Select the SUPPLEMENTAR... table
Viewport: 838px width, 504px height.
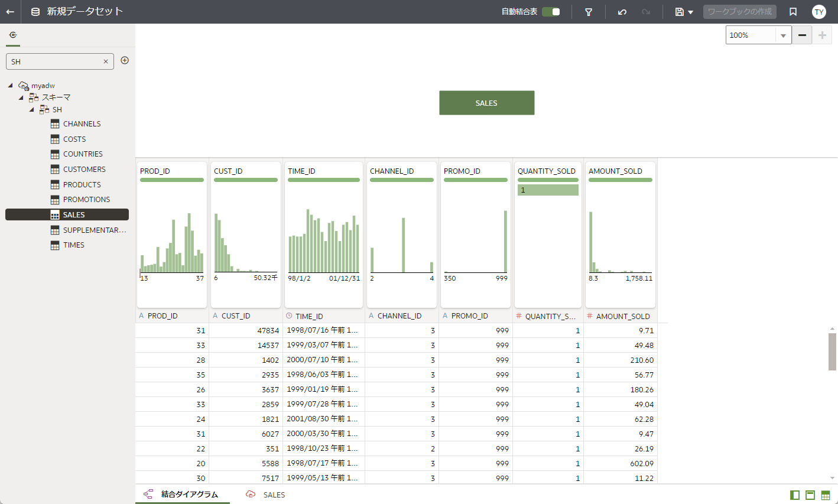coord(95,230)
